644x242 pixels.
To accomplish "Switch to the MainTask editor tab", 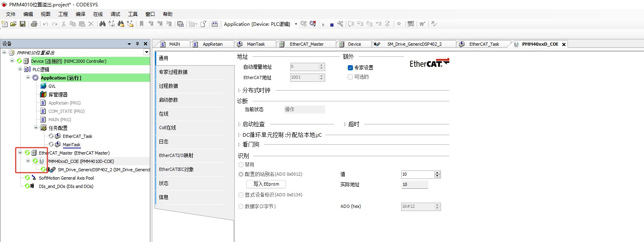I will click(x=255, y=44).
